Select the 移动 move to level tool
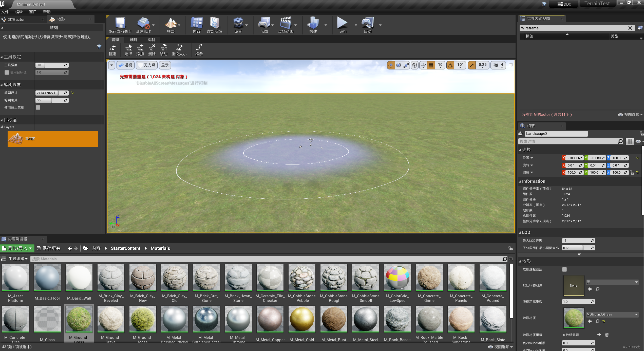 click(x=164, y=50)
